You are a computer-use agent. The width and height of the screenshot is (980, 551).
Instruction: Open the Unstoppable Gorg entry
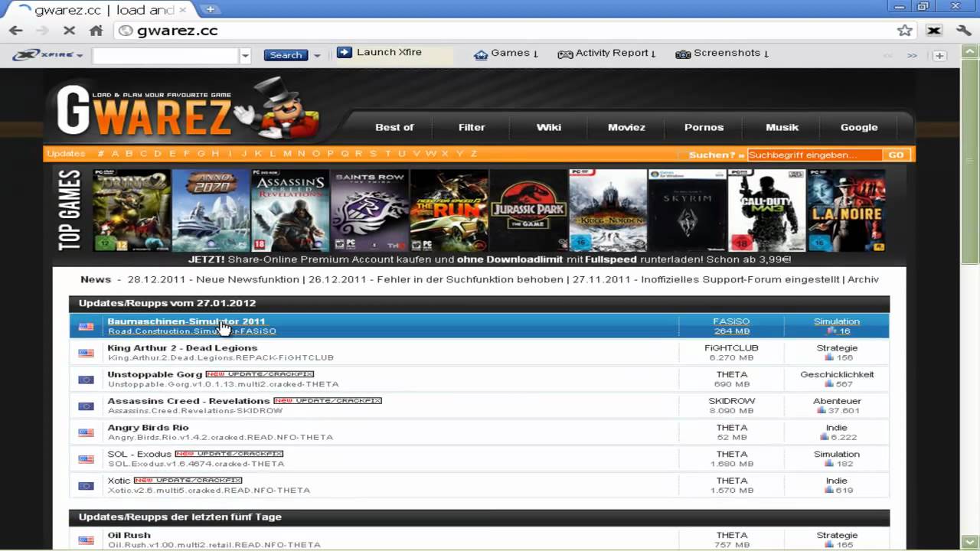pos(155,374)
